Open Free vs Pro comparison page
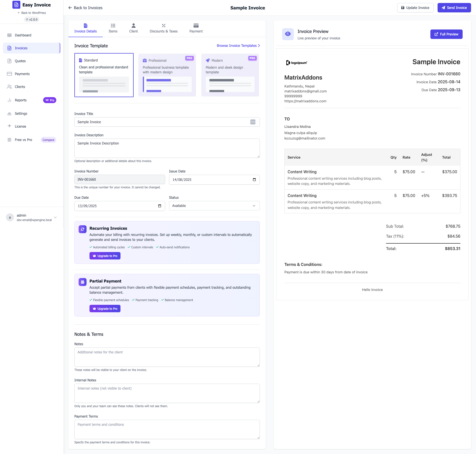Image resolution: width=476 pixels, height=454 pixels. 31,140
